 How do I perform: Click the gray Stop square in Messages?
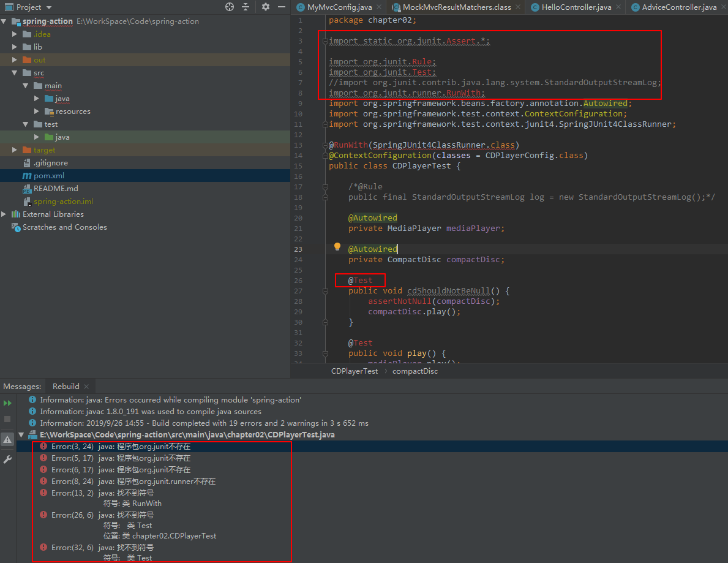click(x=7, y=419)
